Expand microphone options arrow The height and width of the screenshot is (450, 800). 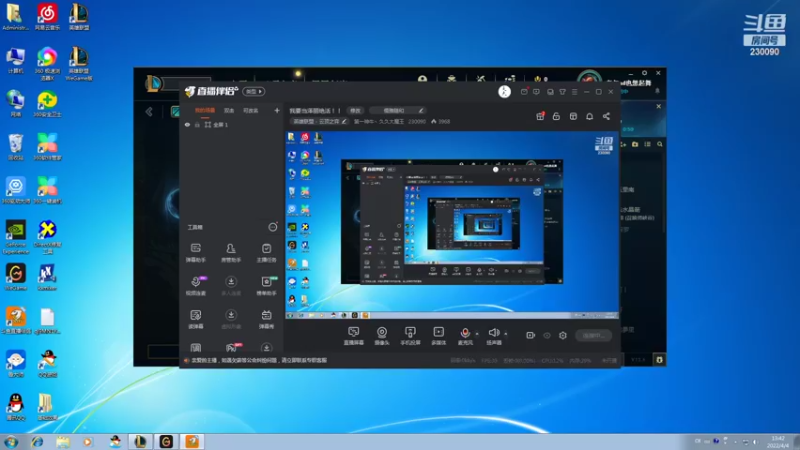(x=477, y=334)
